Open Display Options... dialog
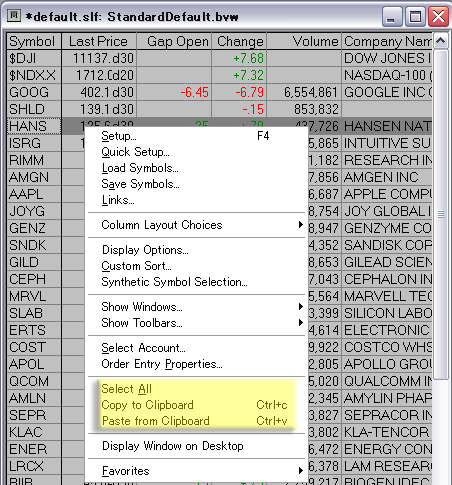The width and height of the screenshot is (452, 485). pyautogui.click(x=196, y=250)
